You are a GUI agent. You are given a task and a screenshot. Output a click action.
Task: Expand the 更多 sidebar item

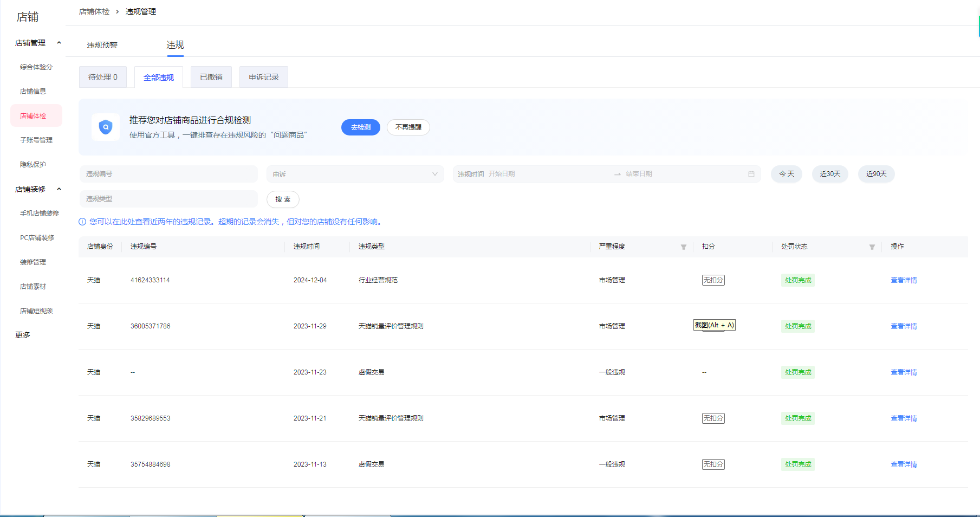tap(22, 335)
